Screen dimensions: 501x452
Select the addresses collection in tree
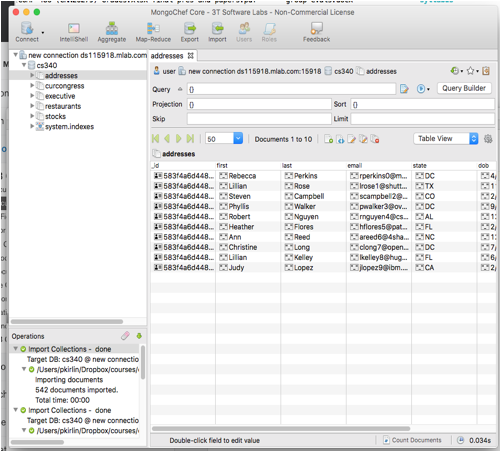click(61, 76)
